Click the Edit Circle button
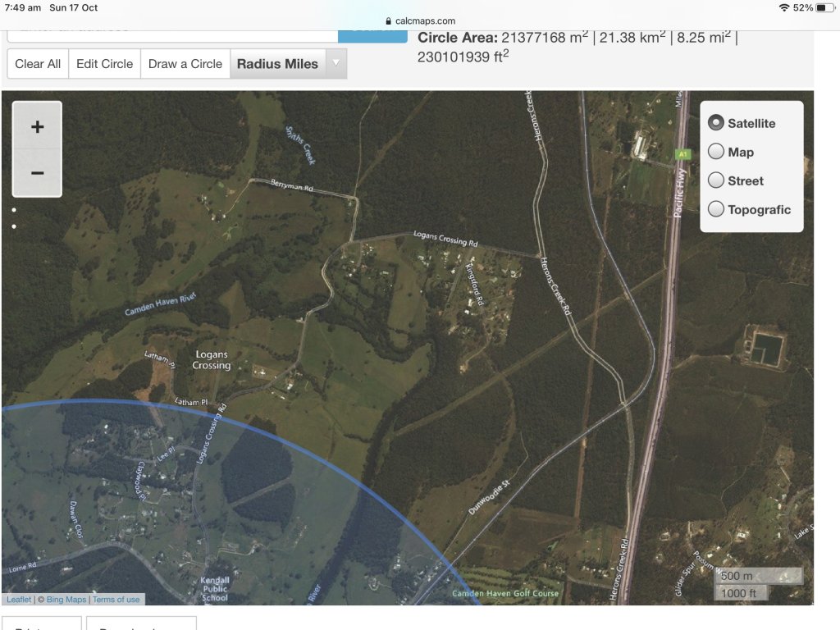Viewport: 840px width, 630px height. click(104, 63)
